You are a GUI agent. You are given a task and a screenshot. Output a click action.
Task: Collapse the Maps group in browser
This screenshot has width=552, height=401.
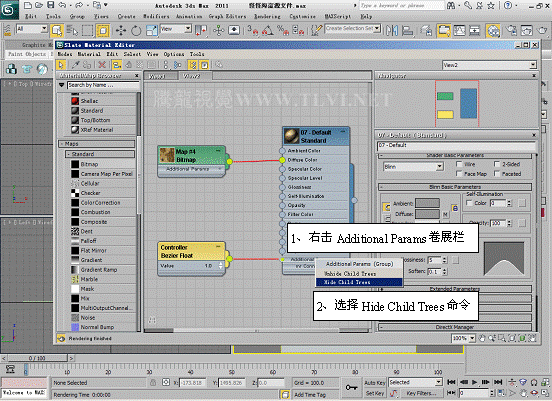pos(96,144)
